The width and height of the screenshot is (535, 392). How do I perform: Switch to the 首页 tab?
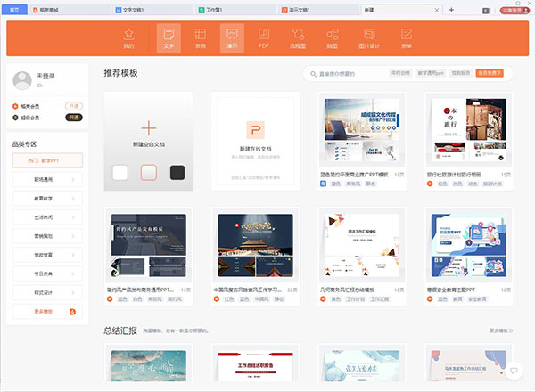12,9
